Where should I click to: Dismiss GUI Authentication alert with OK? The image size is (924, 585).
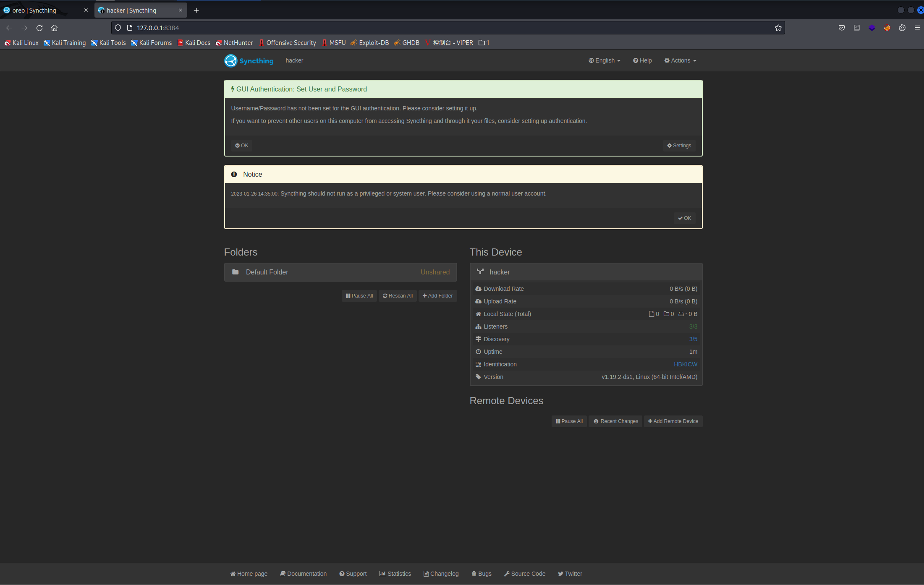pos(242,146)
